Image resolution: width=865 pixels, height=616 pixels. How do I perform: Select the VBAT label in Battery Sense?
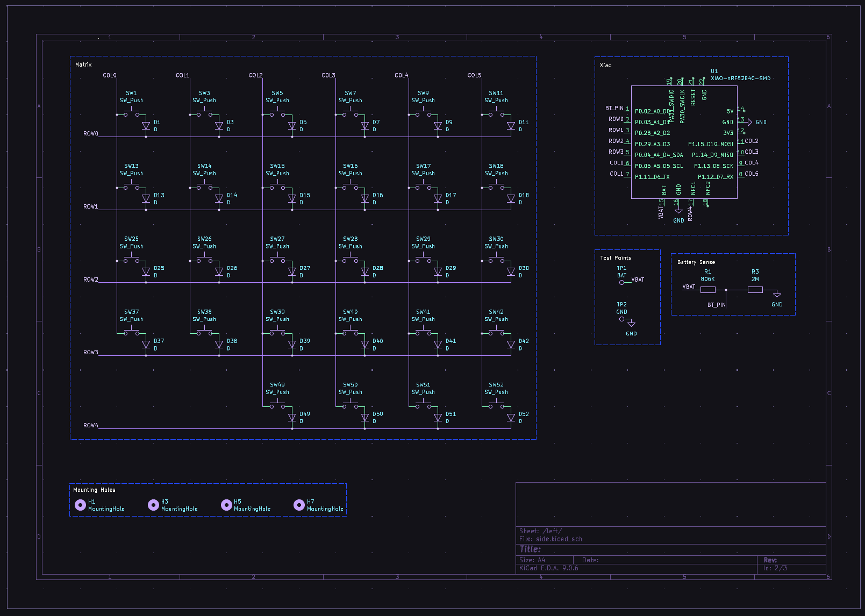click(689, 287)
